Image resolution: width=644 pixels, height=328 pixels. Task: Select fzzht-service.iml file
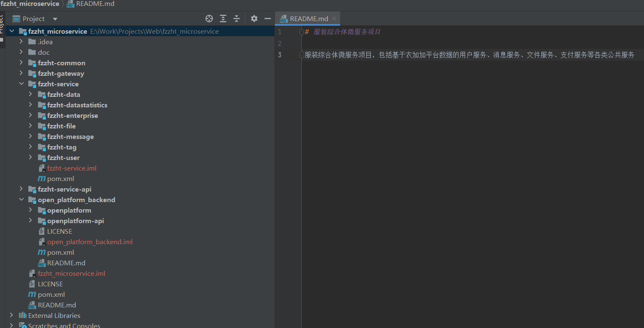72,168
